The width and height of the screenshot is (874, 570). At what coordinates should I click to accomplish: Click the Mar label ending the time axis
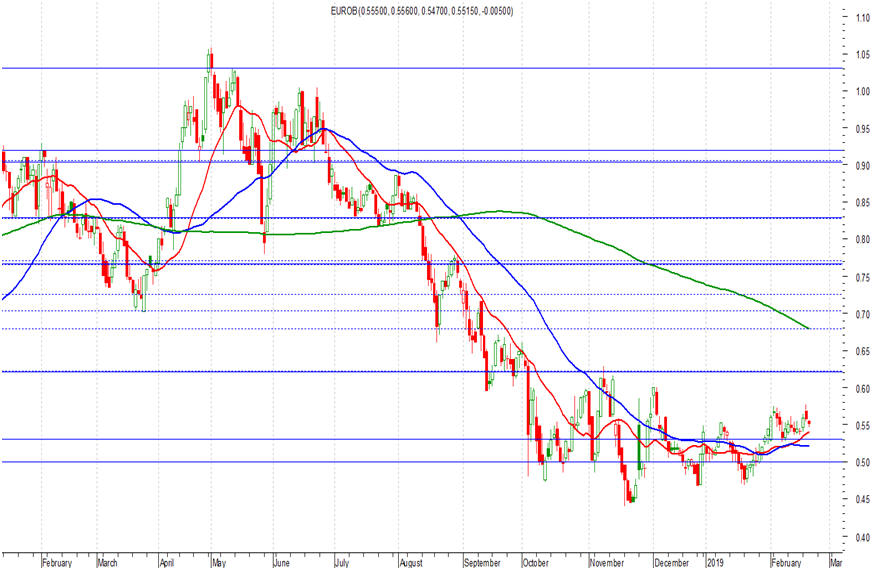pos(836,563)
